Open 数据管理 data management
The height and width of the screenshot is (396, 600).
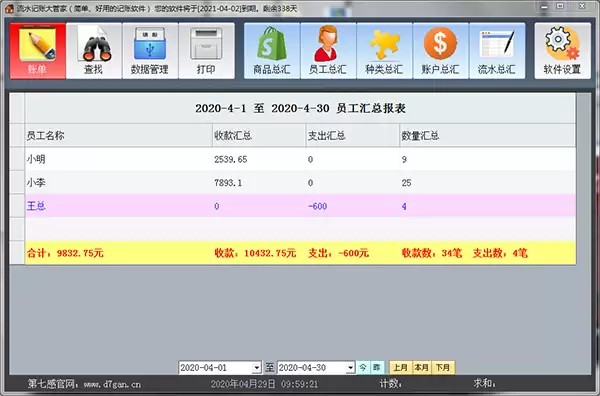tap(150, 51)
